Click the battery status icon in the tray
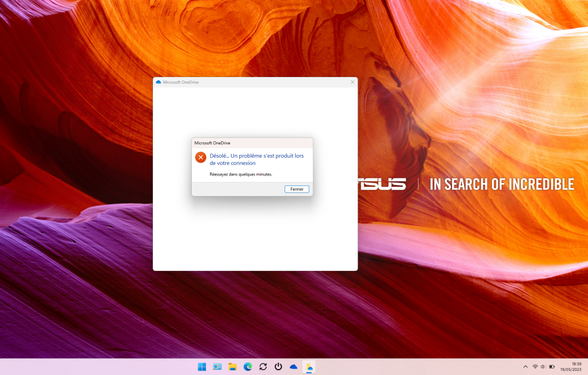Screen dimensions: 588x375 pos(552,367)
